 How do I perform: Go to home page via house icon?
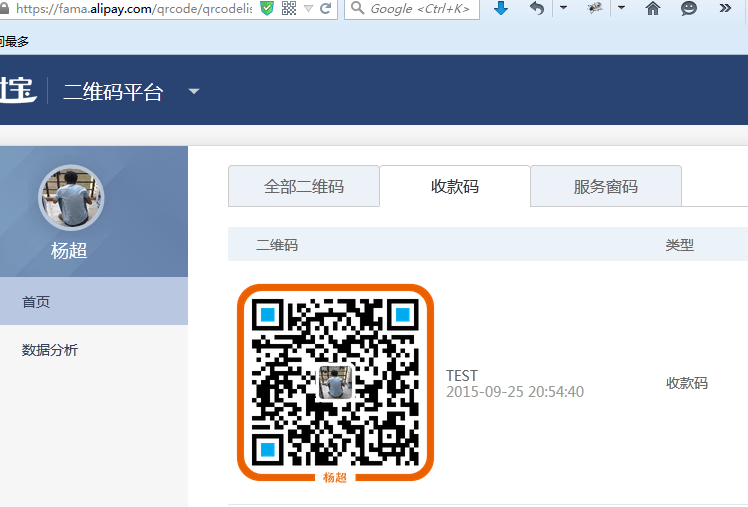click(x=653, y=8)
